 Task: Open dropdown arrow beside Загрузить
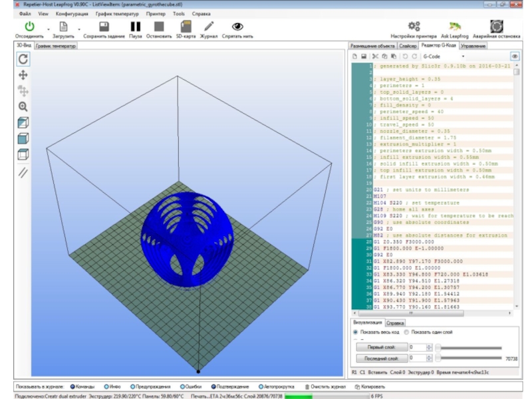tap(79, 29)
